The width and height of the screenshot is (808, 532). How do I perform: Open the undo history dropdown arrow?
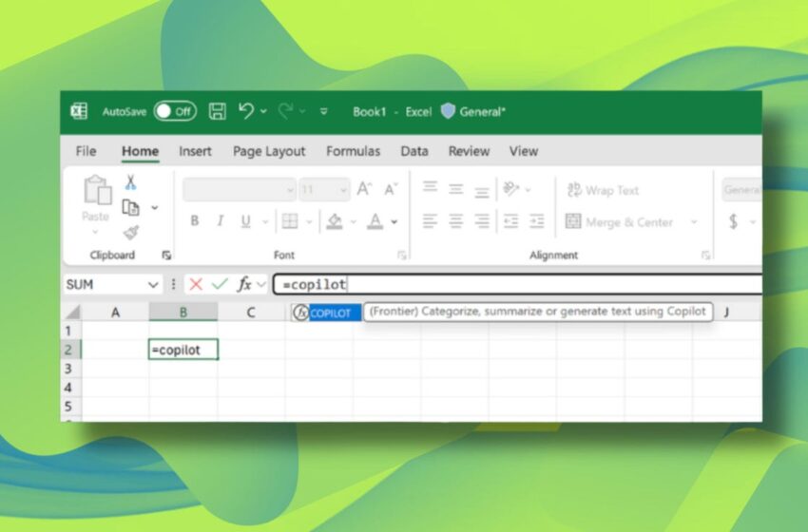[x=264, y=111]
